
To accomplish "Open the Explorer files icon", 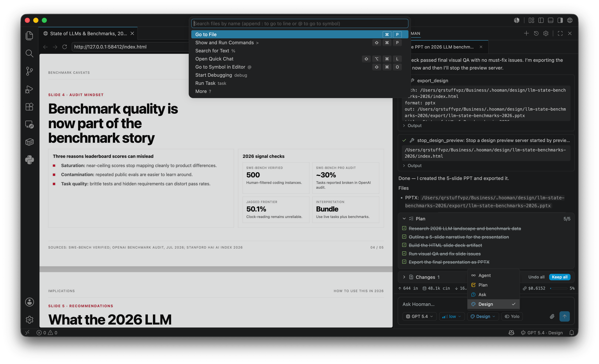I will 29,35.
